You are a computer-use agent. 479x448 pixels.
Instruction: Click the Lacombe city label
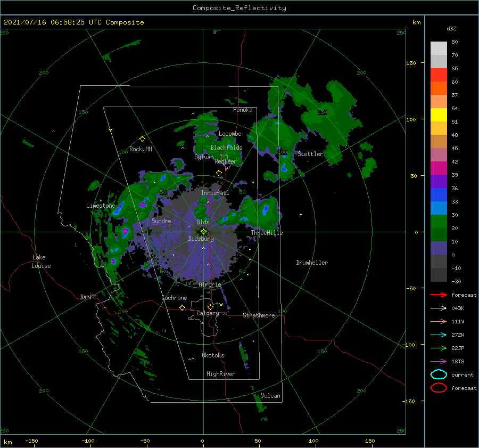[x=230, y=134]
